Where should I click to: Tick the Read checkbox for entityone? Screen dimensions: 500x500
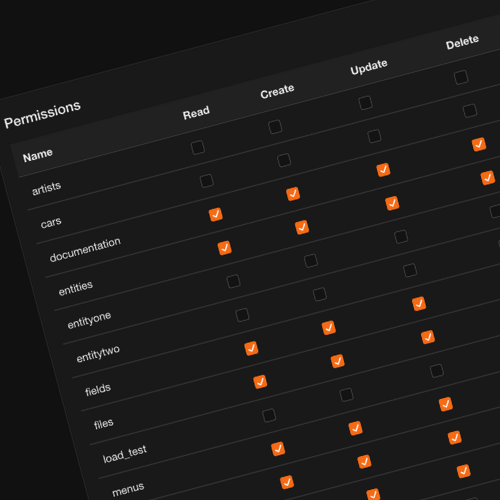pos(233,281)
